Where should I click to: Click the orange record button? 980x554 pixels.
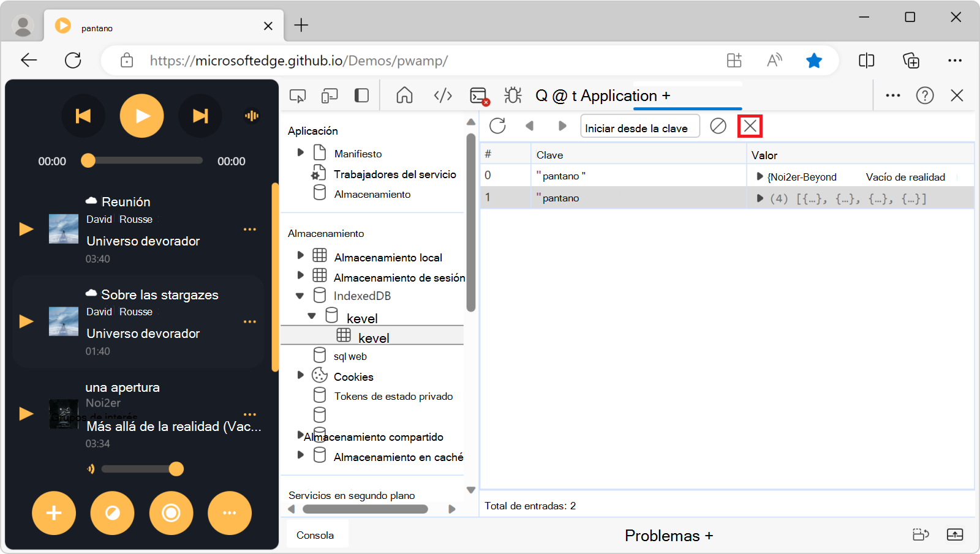tap(171, 513)
